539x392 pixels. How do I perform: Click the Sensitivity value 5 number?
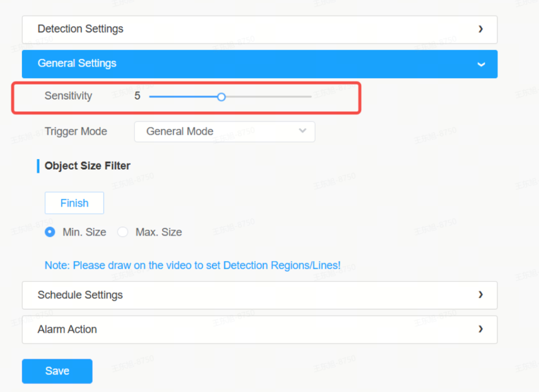click(137, 96)
